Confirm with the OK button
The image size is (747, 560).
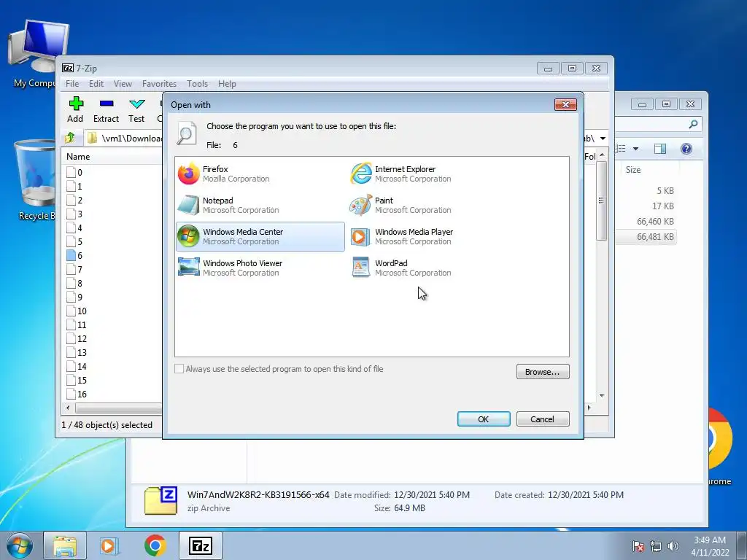(x=484, y=419)
